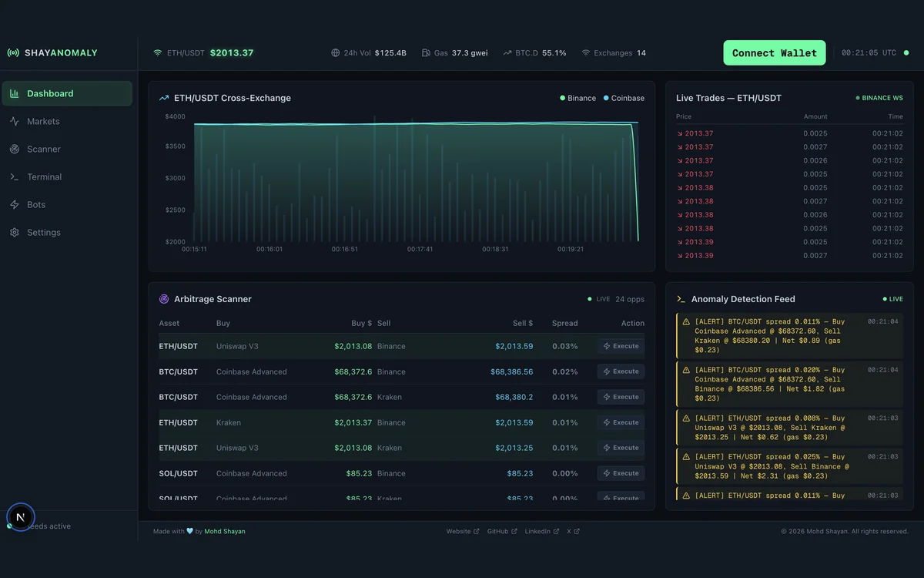Image resolution: width=924 pixels, height=578 pixels.
Task: Click the 00:19:21 chart time label
Action: [x=571, y=249]
